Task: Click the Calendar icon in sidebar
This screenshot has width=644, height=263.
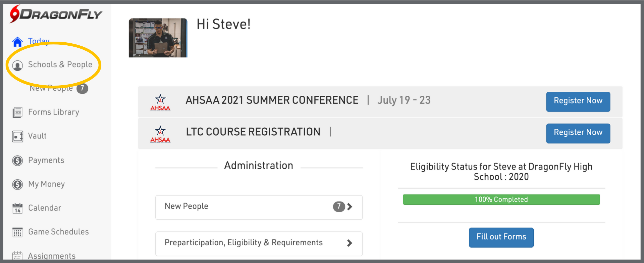Action: tap(17, 208)
